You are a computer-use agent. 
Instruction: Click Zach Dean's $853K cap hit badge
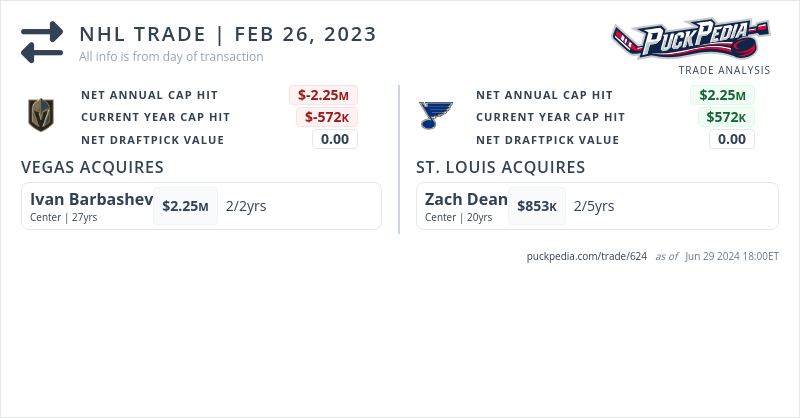[x=537, y=206]
